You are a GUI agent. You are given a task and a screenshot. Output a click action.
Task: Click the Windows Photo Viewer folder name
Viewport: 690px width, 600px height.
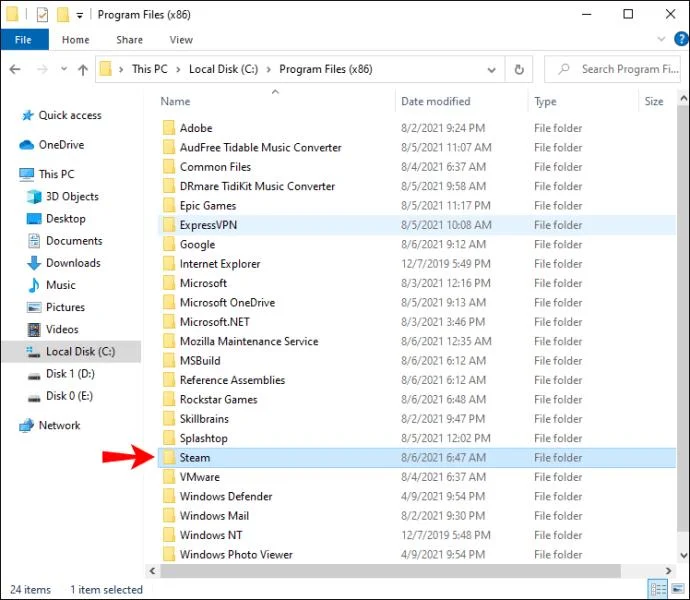pyautogui.click(x=236, y=554)
